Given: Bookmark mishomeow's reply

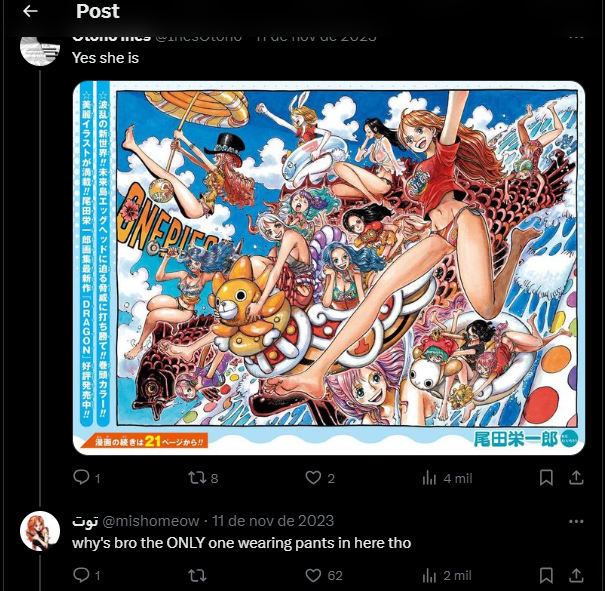Looking at the screenshot, I should pos(546,575).
